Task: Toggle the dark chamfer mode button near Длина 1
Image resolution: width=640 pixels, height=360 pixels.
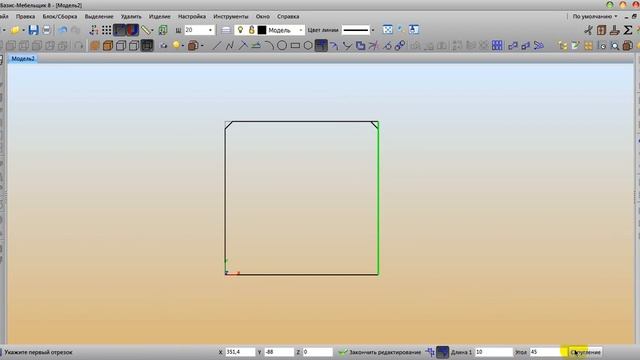Action: [442, 352]
